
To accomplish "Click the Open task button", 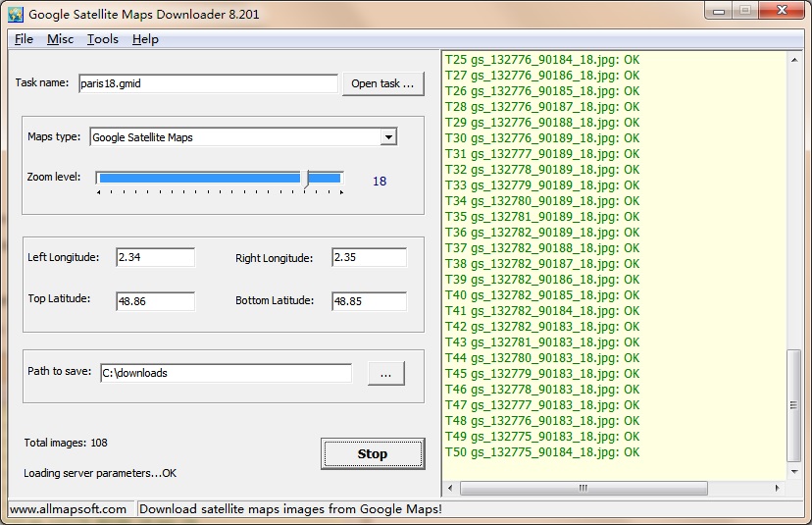I will pos(382,83).
